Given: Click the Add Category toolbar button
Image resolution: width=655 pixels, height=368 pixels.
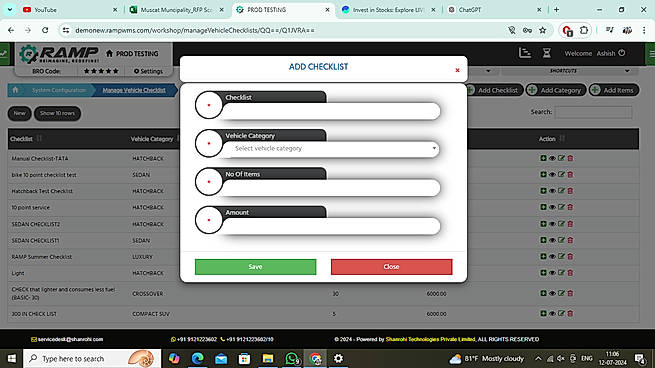Looking at the screenshot, I should click(556, 90).
